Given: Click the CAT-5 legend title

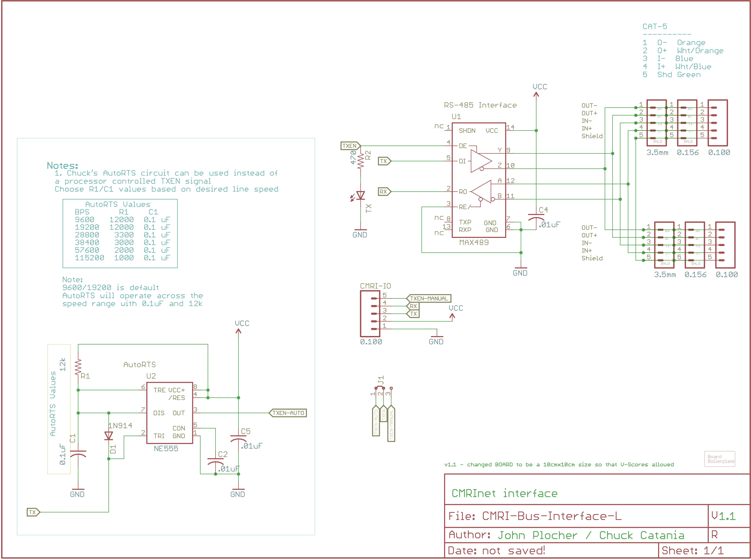Looking at the screenshot, I should point(655,26).
